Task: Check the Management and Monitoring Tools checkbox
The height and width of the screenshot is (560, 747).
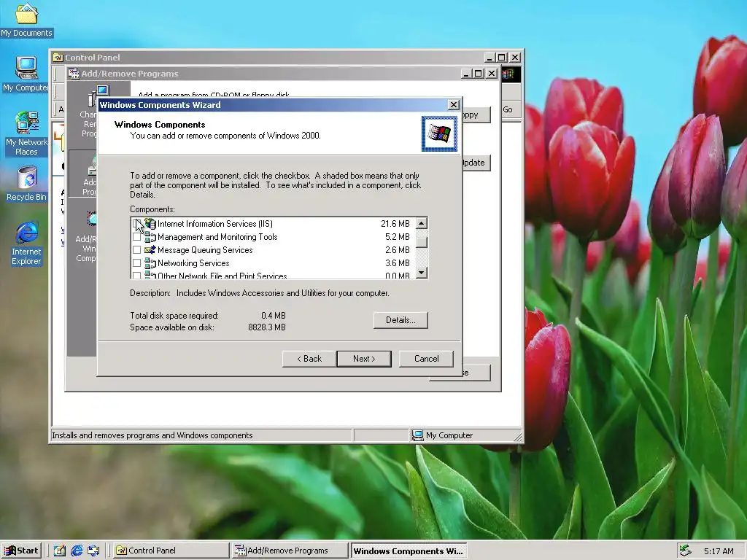Action: pyautogui.click(x=136, y=237)
